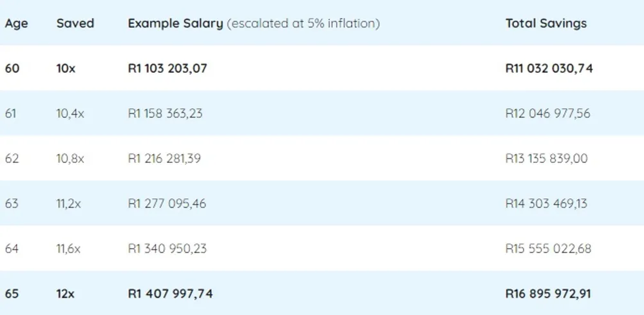Click the Age column header
This screenshot has width=644, height=315.
coord(17,23)
